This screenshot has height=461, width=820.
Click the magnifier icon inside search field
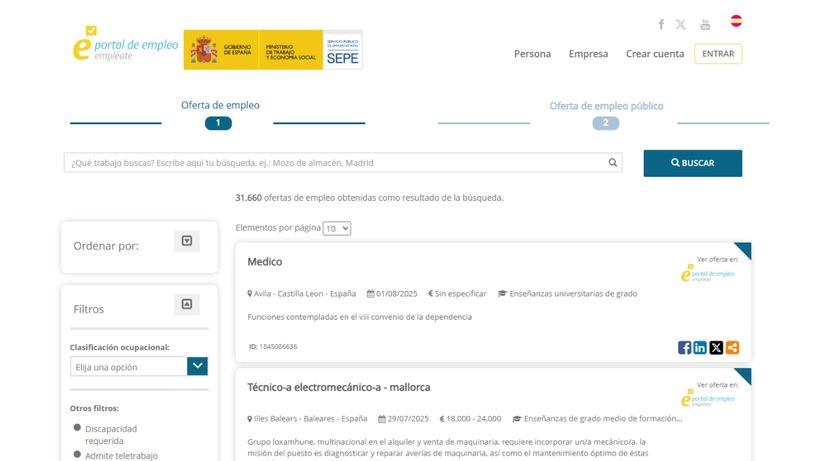tap(613, 163)
